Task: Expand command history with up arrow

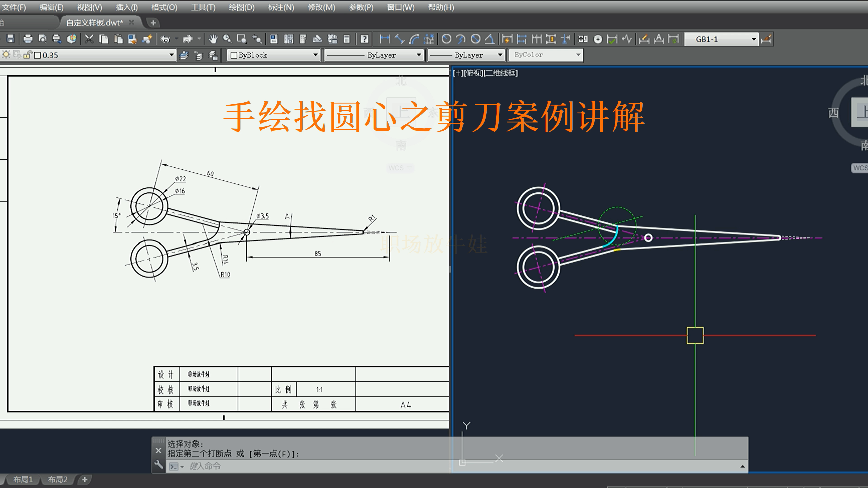Action: [x=742, y=467]
